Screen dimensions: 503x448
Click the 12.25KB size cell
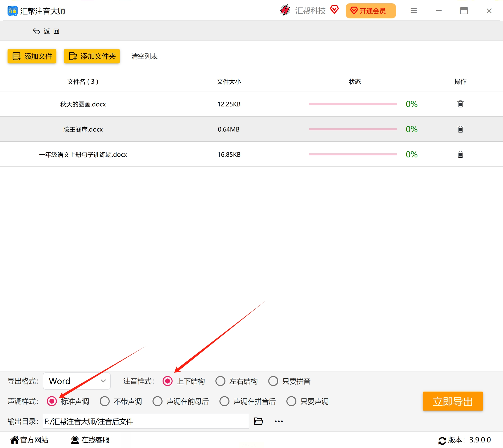(x=229, y=104)
